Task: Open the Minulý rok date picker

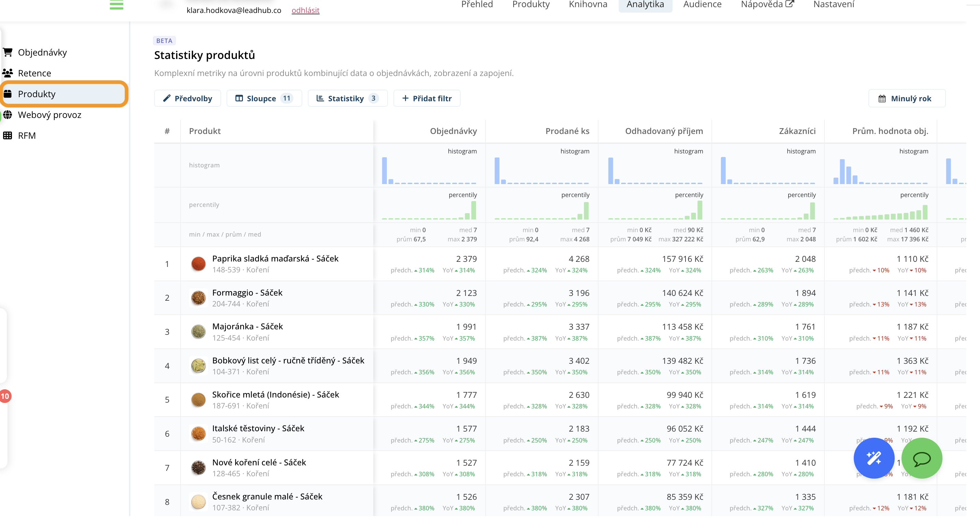Action: 906,99
